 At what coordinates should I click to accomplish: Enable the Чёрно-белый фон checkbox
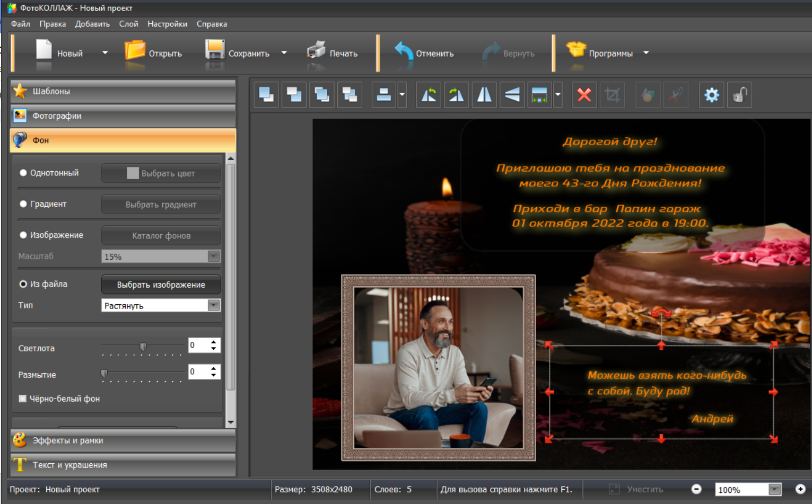[x=23, y=399]
